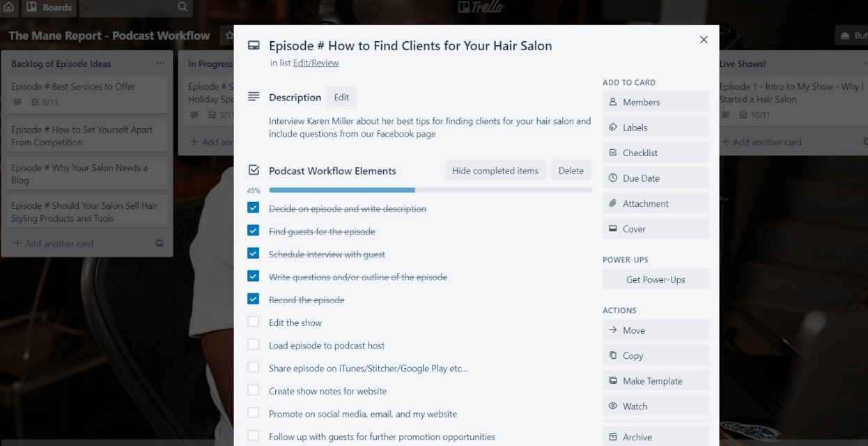The width and height of the screenshot is (868, 446).
Task: Check Promote on social media item
Action: pos(254,413)
